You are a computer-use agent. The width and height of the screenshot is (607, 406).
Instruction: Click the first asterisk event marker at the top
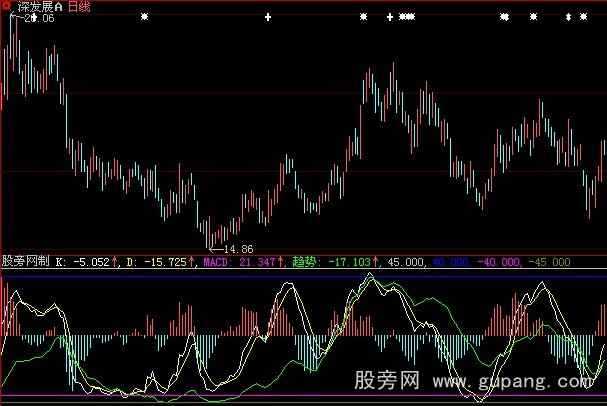(x=145, y=17)
